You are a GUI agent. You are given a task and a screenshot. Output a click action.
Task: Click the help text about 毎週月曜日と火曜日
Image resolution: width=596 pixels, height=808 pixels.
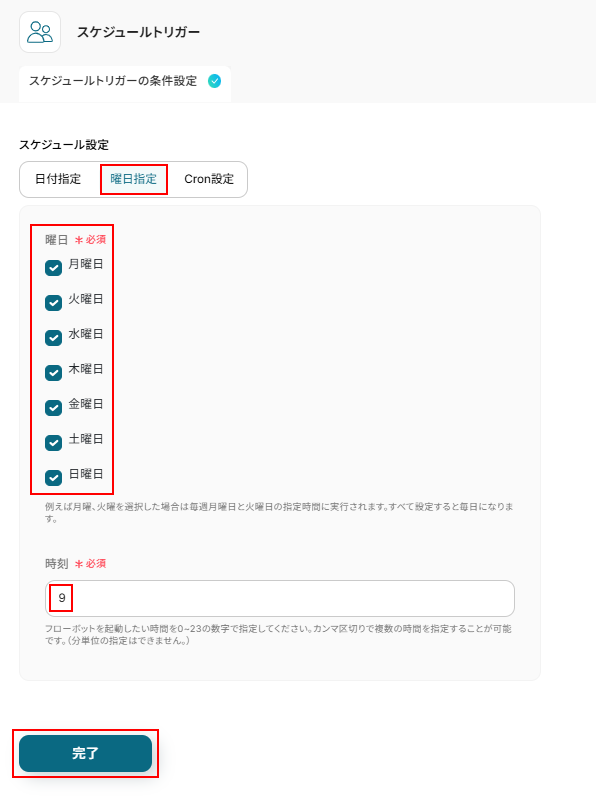pyautogui.click(x=279, y=513)
